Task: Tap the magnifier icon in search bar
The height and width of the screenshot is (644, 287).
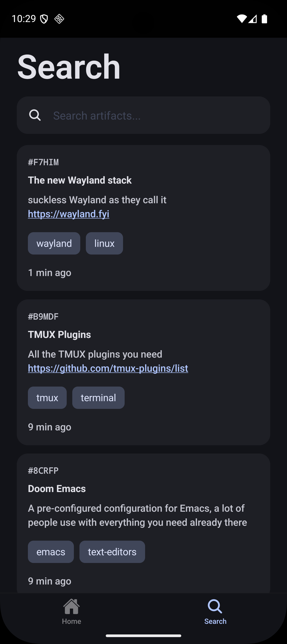Action: point(35,115)
